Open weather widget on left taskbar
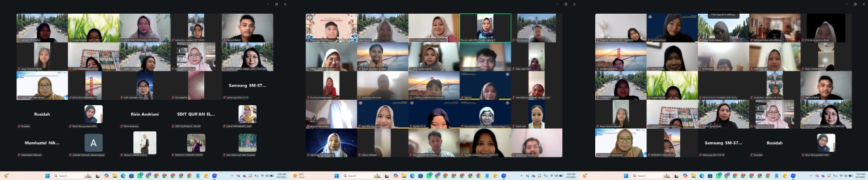This screenshot has width=868, height=180. click(7, 176)
